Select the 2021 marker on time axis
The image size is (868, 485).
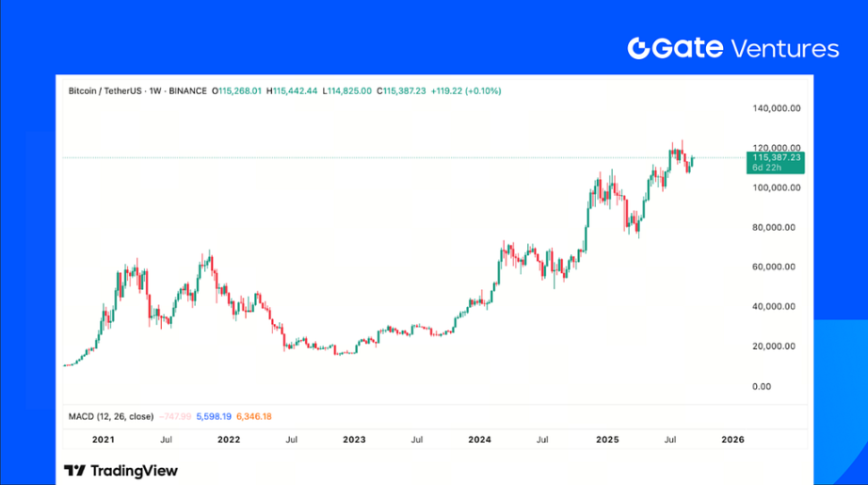104,439
